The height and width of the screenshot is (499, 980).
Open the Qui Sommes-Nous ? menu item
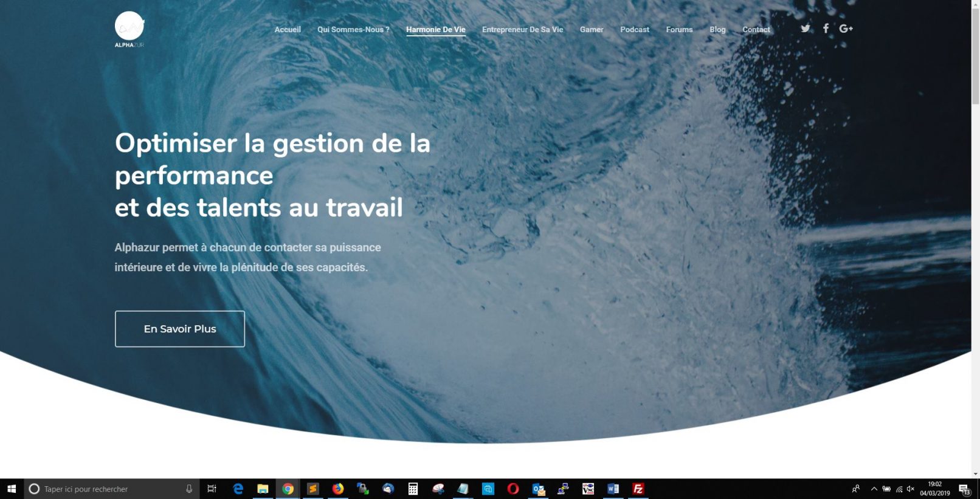pos(353,29)
